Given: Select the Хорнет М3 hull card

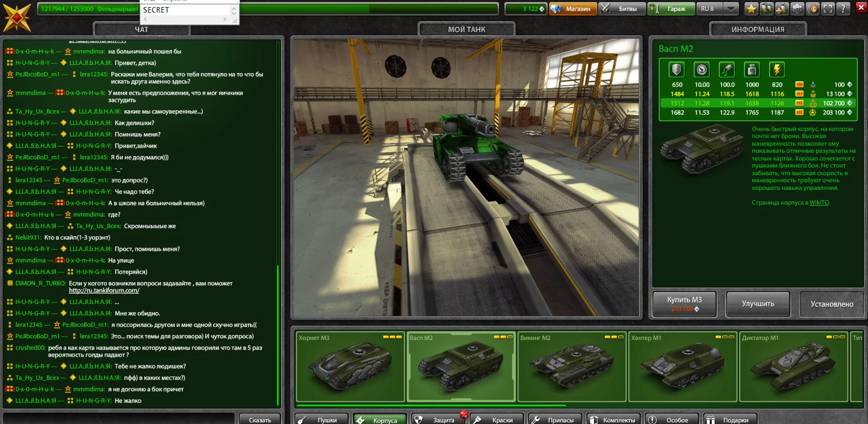Looking at the screenshot, I should [349, 366].
